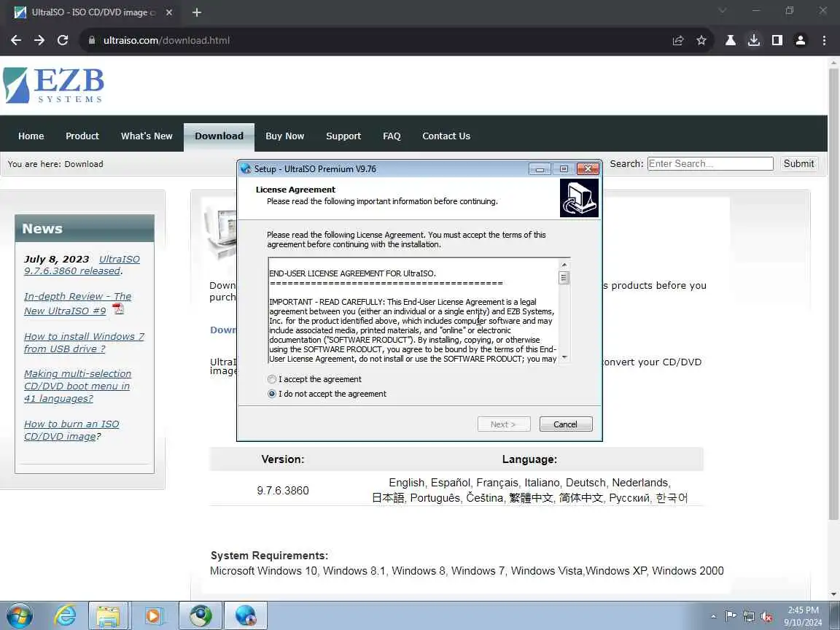Click the Enter Search input field
This screenshot has width=840, height=630.
pos(710,164)
